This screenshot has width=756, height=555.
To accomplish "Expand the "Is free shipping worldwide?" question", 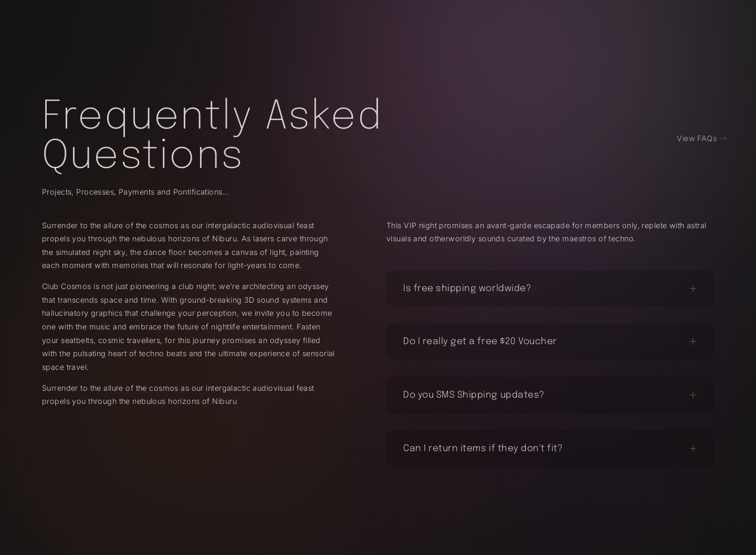I will point(467,289).
